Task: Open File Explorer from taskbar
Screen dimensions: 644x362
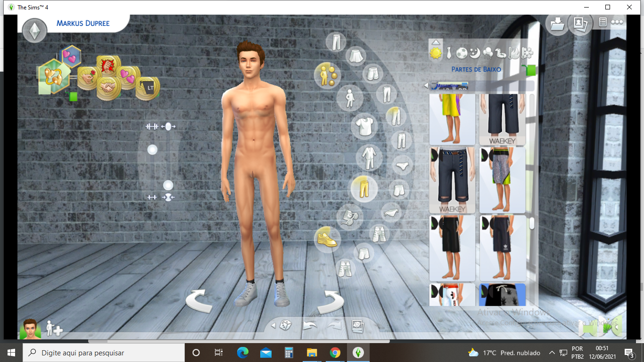Action: click(x=312, y=353)
